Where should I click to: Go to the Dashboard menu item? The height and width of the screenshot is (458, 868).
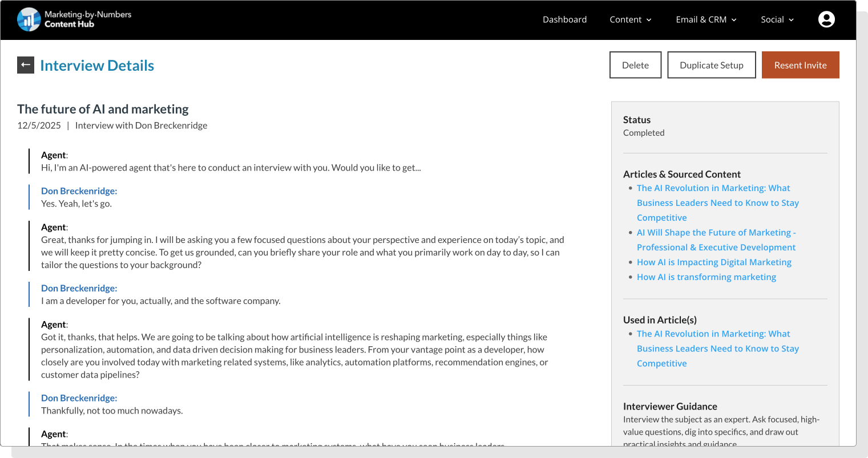click(x=564, y=19)
